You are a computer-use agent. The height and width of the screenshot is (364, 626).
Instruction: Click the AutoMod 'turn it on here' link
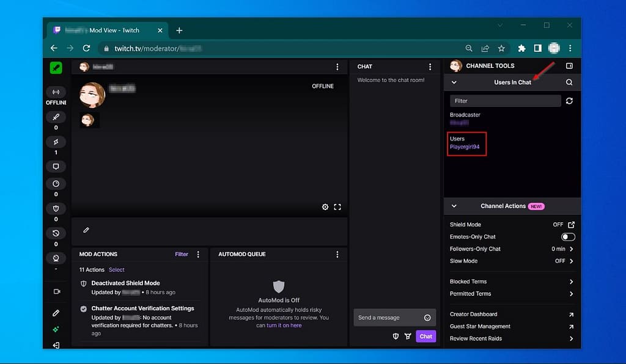[284, 326]
